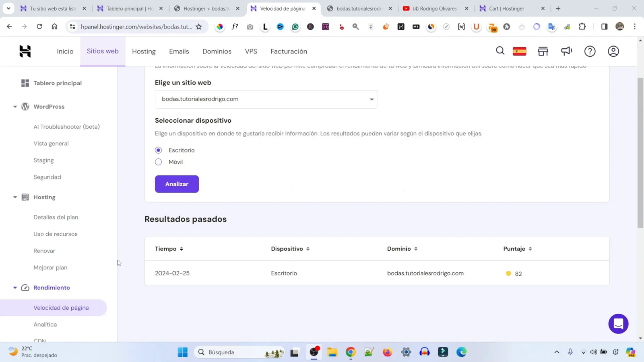644x362 pixels.
Task: Collapse the Hosting sidebar section
Action: 15,197
